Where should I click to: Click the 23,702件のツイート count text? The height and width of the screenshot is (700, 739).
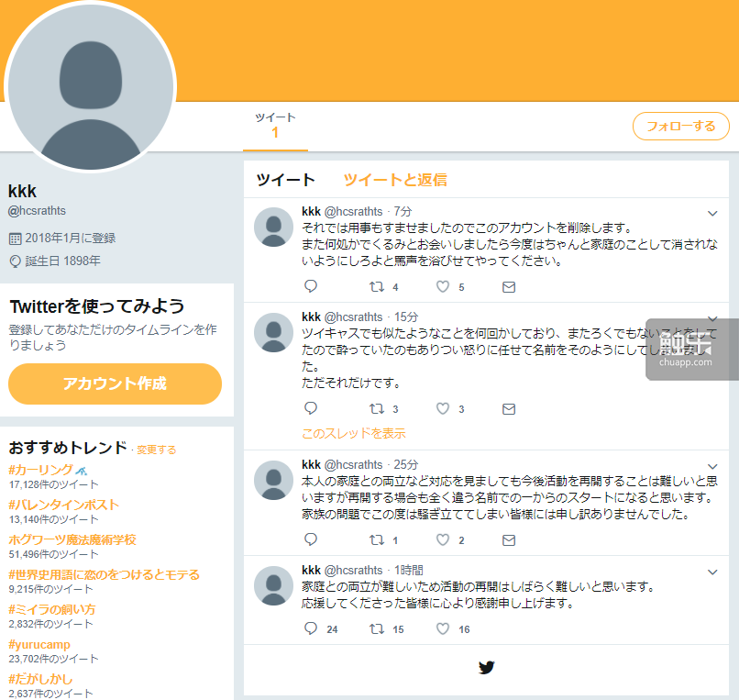pyautogui.click(x=54, y=659)
